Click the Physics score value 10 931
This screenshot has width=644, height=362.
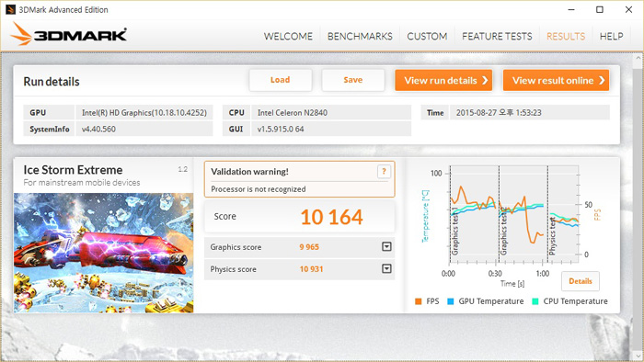click(x=311, y=269)
